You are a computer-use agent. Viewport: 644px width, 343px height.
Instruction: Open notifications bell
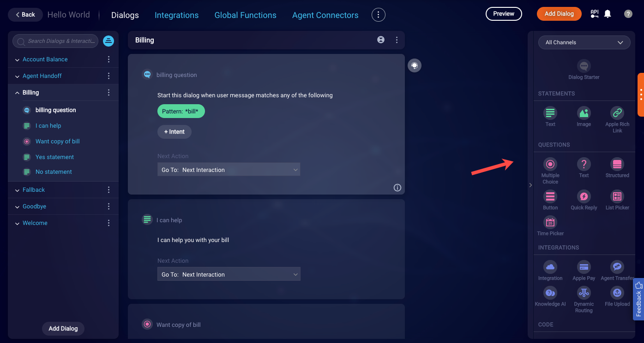coord(608,14)
